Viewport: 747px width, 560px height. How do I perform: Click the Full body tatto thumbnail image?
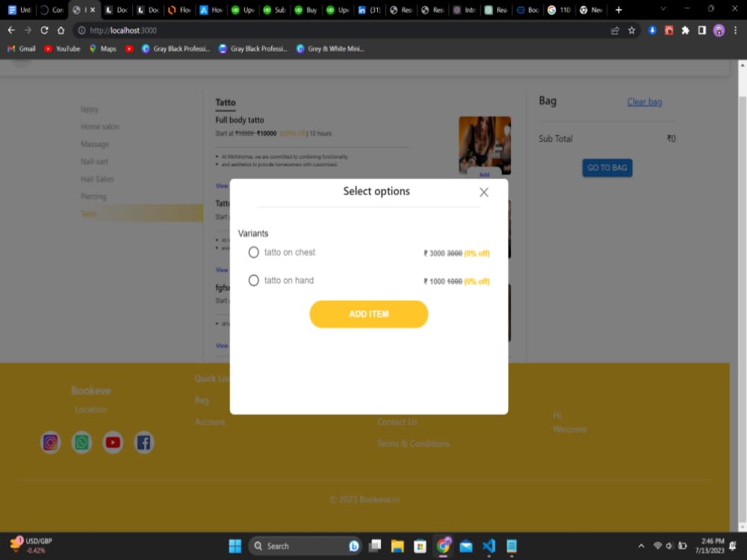click(485, 145)
